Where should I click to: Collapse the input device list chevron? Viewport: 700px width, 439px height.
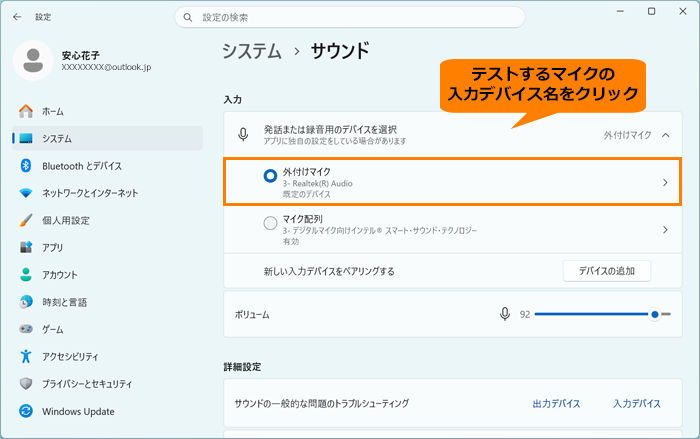pyautogui.click(x=666, y=135)
